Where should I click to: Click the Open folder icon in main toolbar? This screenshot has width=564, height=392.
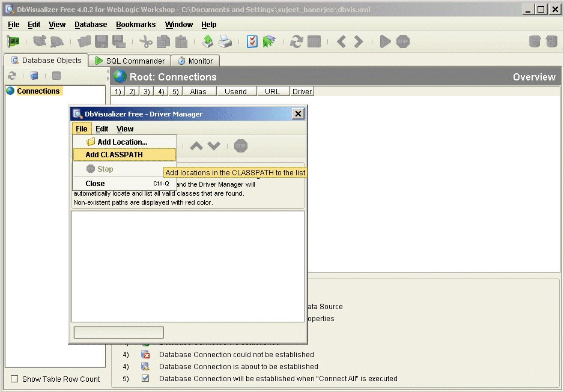84,41
